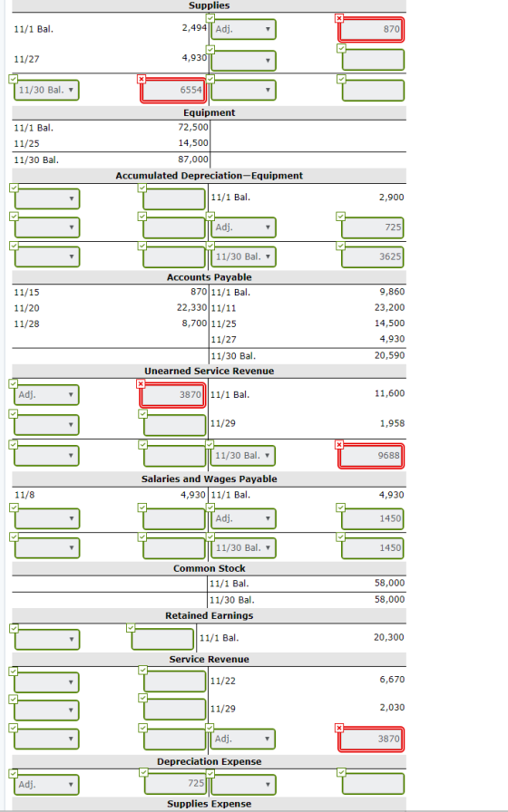Click the 1,958 amount on 11/29 Unearned Revenue
The image size is (508, 812).
[392, 423]
